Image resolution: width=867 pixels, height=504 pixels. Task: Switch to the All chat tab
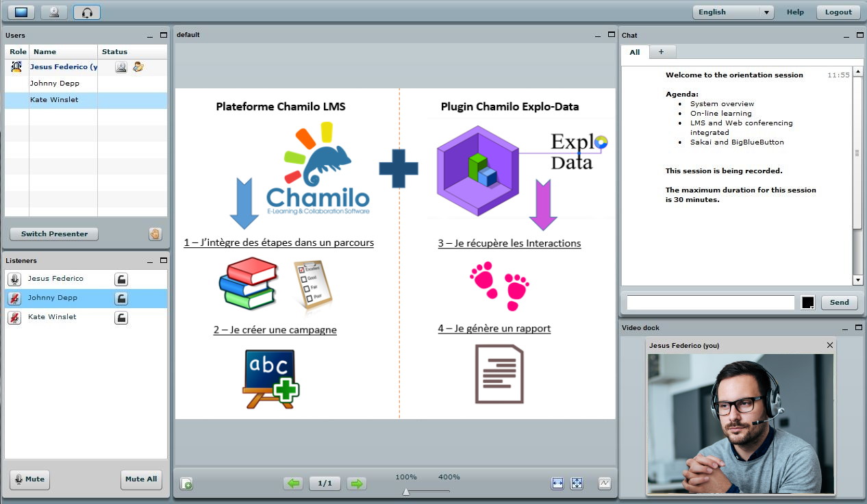[x=634, y=52]
